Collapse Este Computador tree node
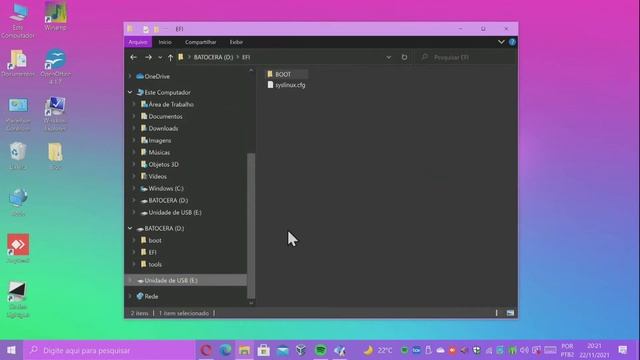Screen dimensions: 640x360 click(x=130, y=92)
